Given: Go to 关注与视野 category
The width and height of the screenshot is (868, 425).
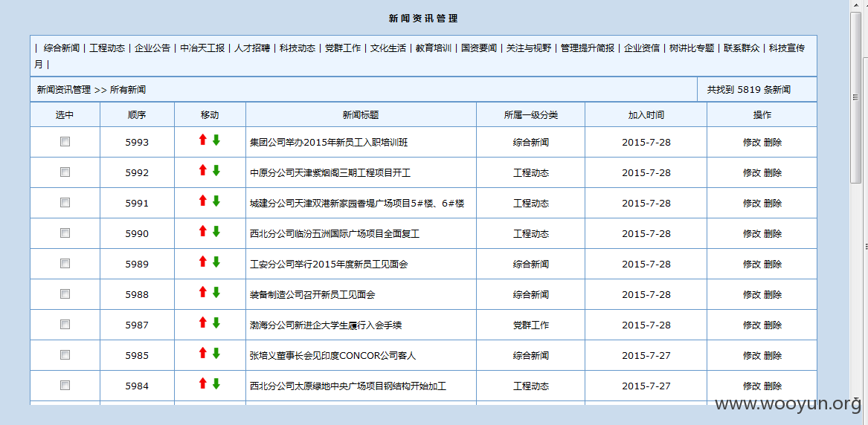Looking at the screenshot, I should (x=529, y=48).
